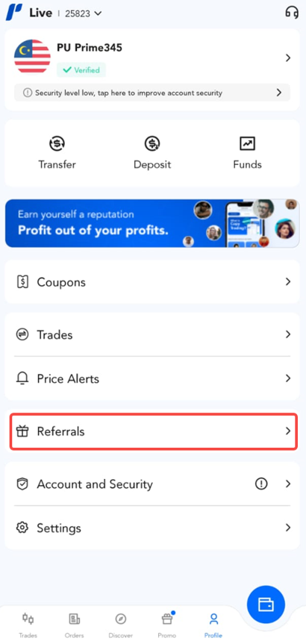
Task: Tap the Transfer icon
Action: (57, 144)
